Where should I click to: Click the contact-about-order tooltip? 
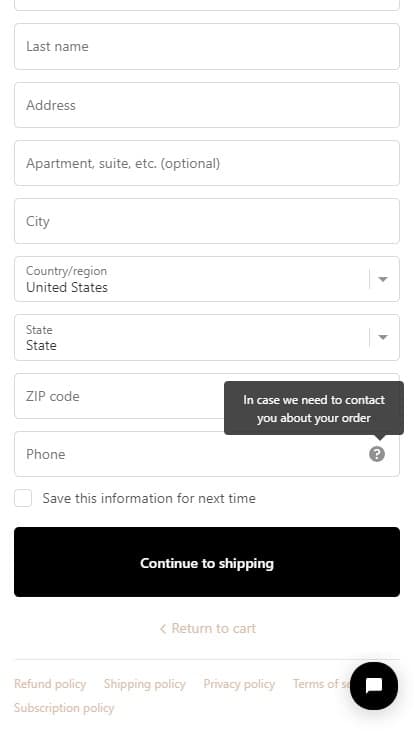pos(314,408)
